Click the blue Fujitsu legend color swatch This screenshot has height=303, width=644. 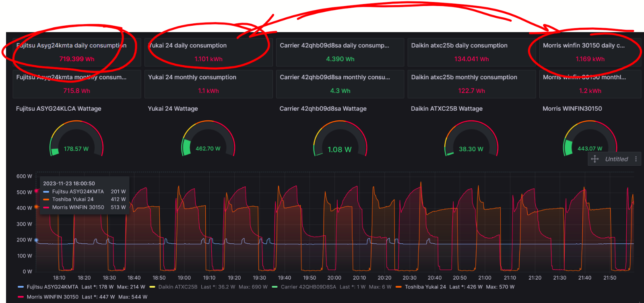pos(21,287)
